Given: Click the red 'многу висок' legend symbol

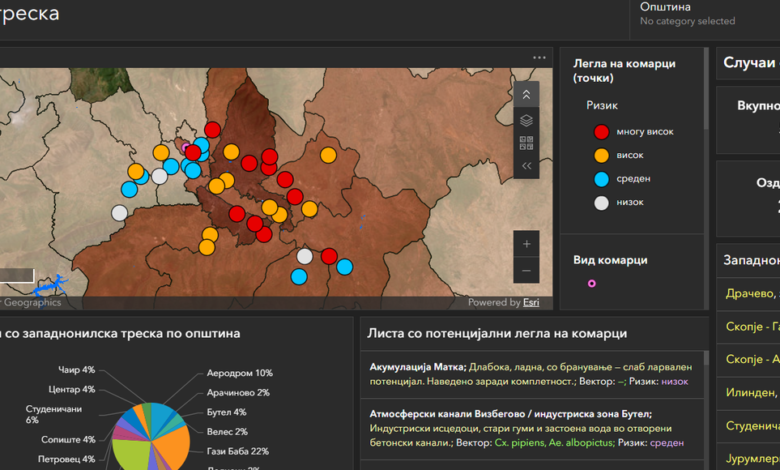Looking at the screenshot, I should [601, 132].
